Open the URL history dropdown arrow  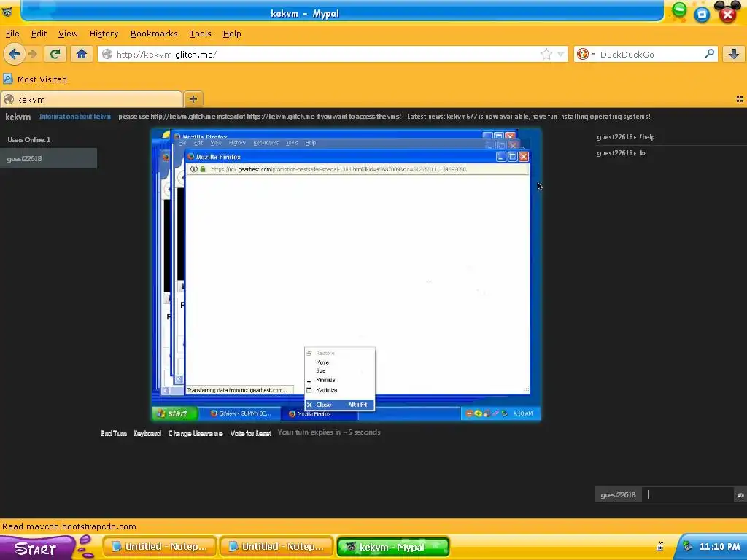pos(561,54)
